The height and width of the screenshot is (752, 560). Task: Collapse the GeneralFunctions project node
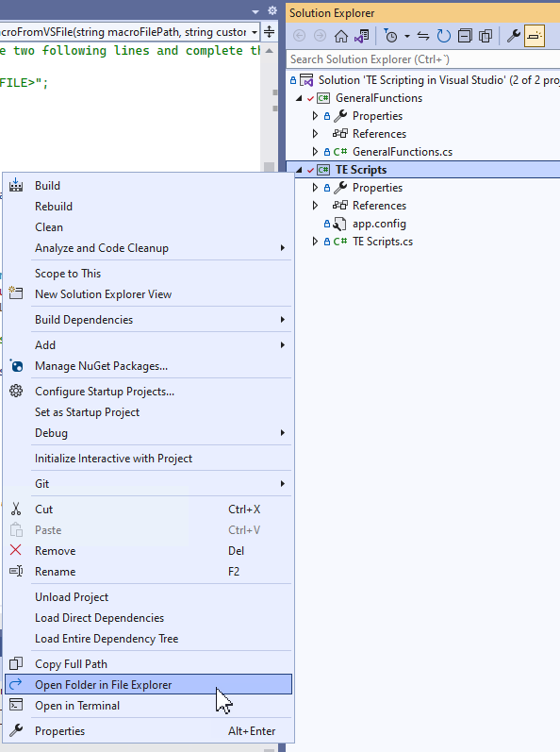[x=299, y=98]
